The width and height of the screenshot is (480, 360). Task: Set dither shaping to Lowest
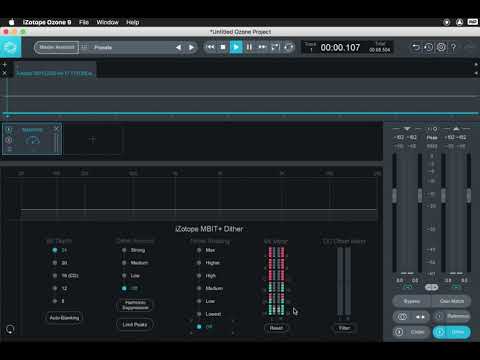pyautogui.click(x=209, y=314)
